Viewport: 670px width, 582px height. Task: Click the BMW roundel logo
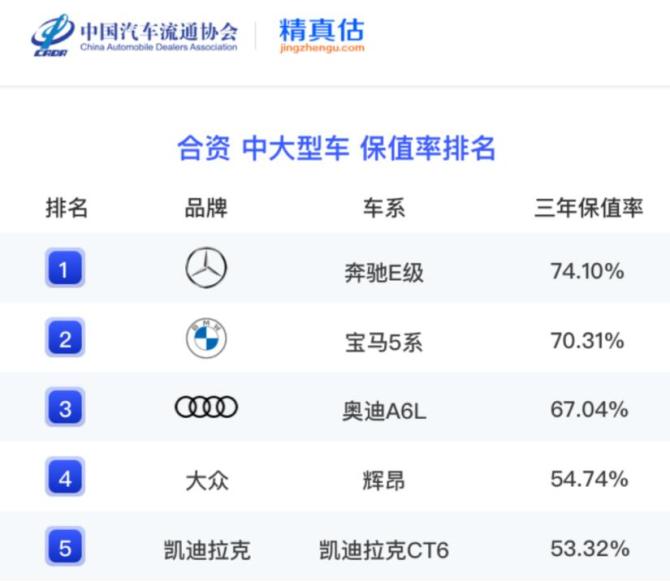pos(207,340)
